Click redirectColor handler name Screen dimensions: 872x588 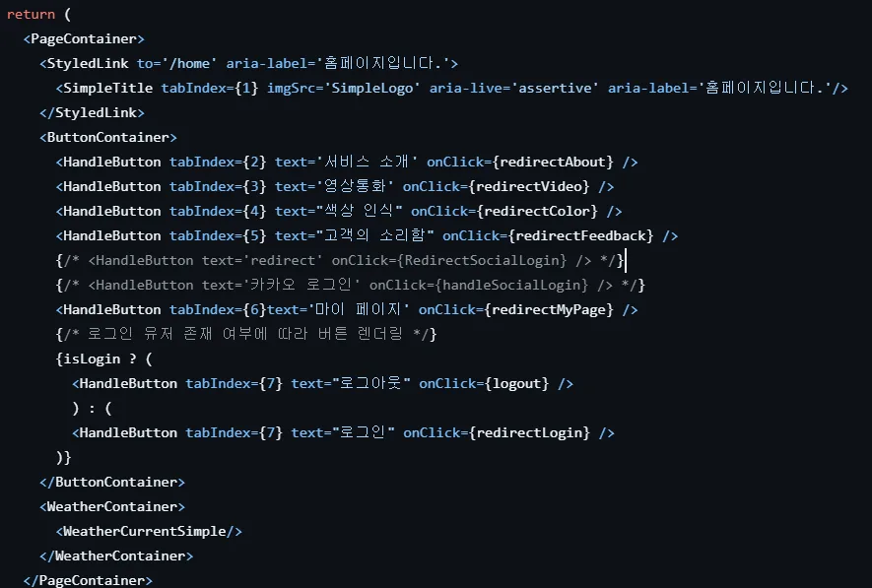point(537,211)
